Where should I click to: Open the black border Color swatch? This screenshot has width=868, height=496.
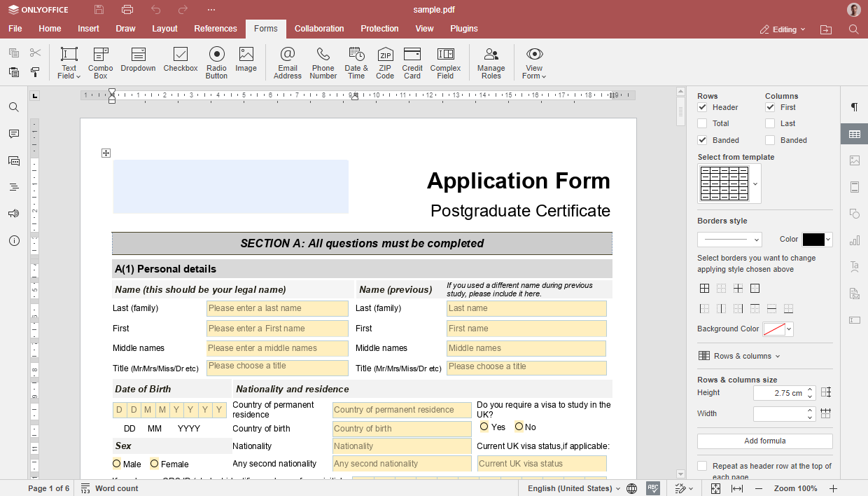[817, 240]
